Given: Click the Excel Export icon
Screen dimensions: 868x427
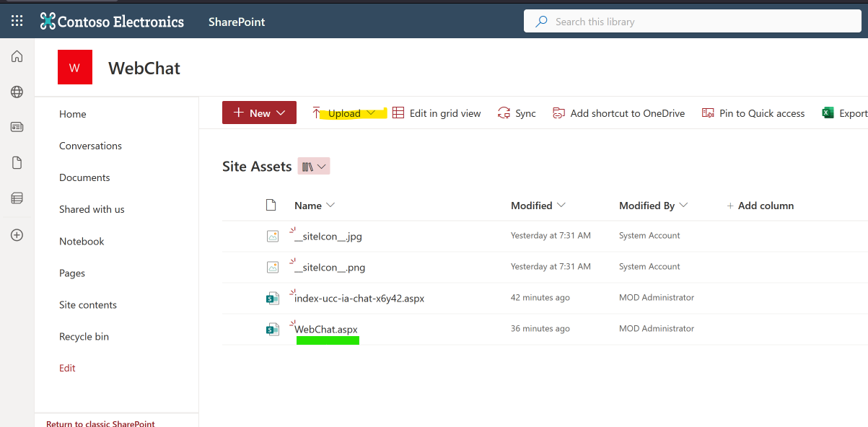Looking at the screenshot, I should (828, 113).
